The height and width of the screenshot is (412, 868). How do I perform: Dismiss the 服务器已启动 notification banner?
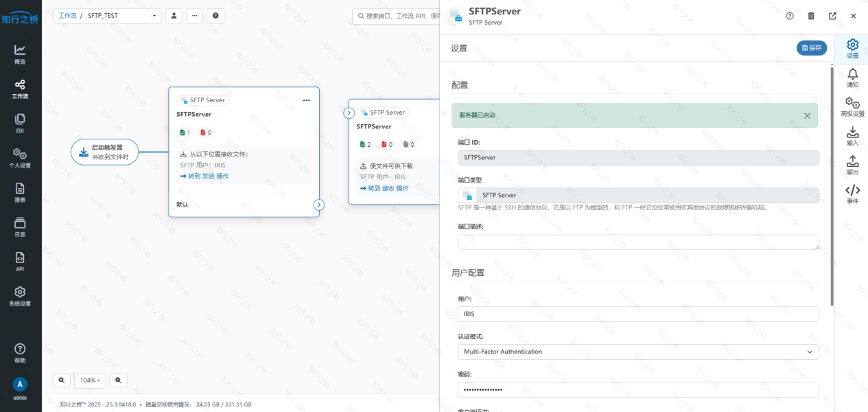(807, 115)
